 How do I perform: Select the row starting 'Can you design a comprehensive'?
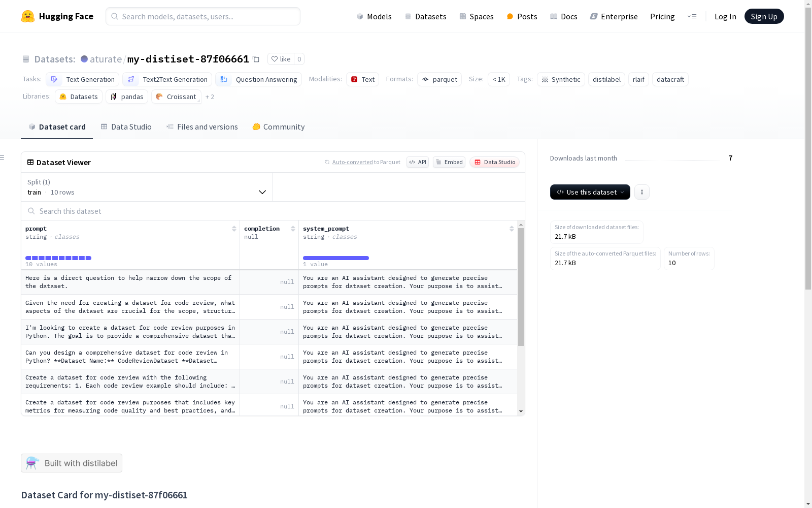269,357
